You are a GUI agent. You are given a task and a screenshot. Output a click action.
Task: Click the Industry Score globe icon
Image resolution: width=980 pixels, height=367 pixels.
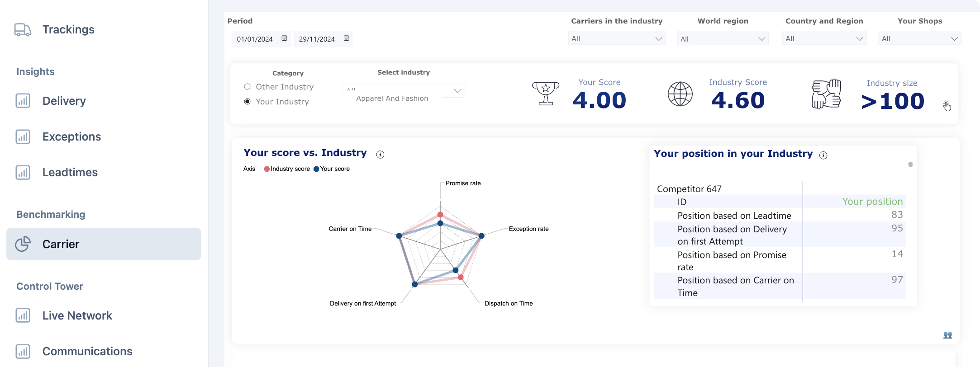(680, 94)
